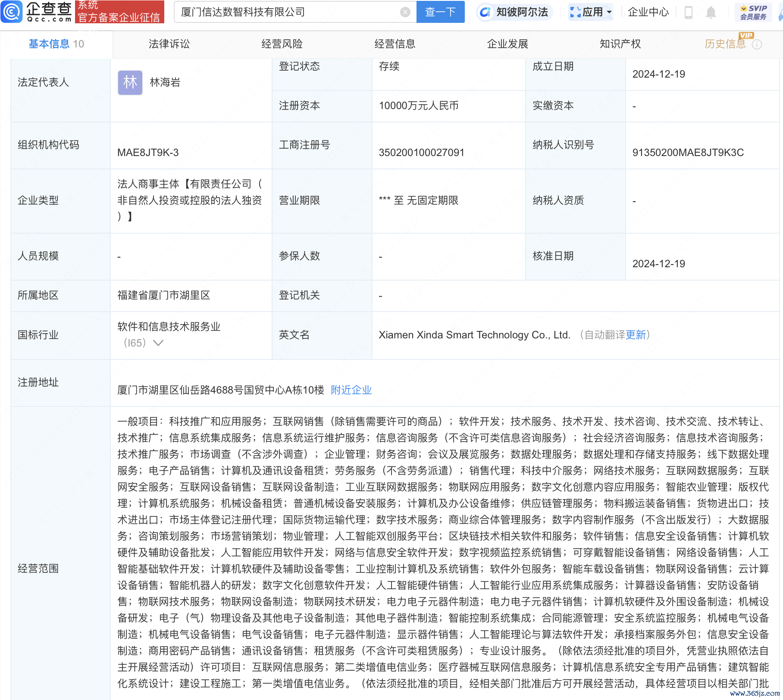Switch to 企业发展 tab

click(x=507, y=44)
